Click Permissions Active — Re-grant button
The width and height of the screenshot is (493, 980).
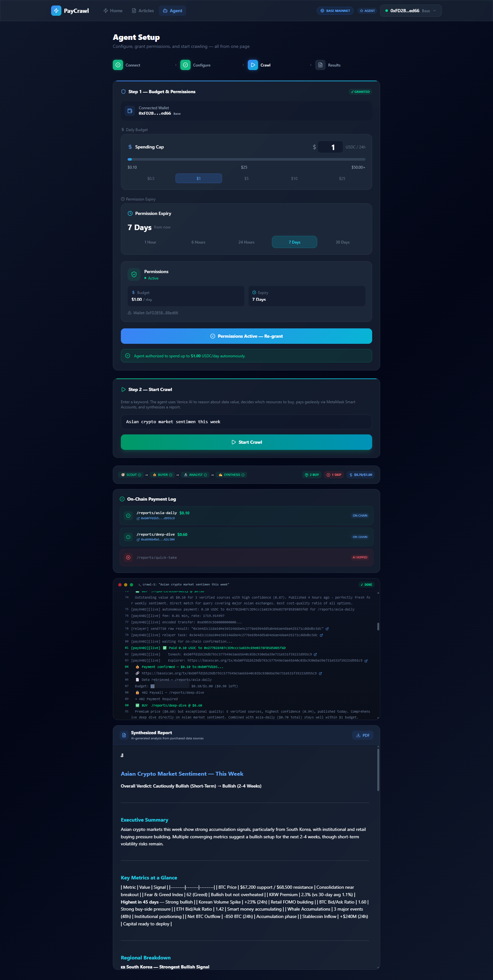click(246, 336)
